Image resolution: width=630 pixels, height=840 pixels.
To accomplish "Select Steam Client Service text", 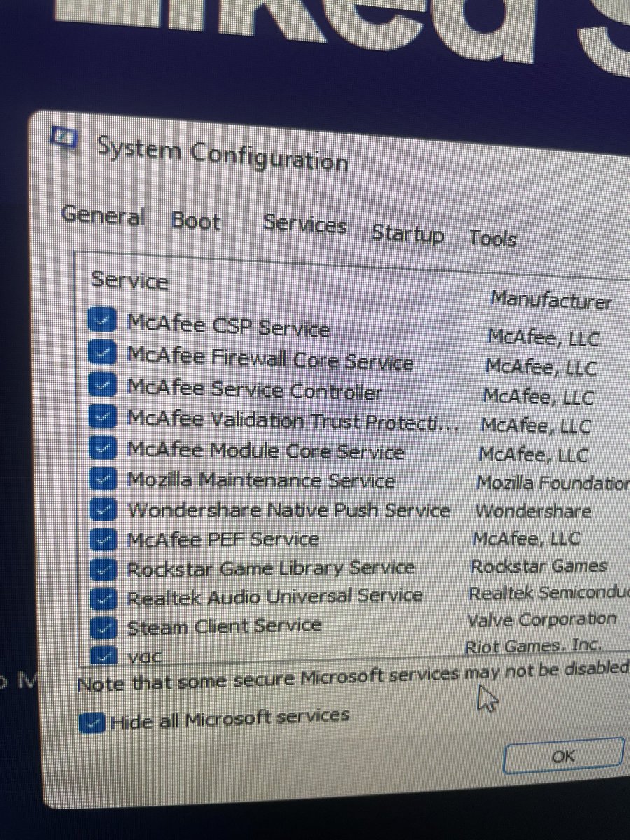I will [223, 626].
